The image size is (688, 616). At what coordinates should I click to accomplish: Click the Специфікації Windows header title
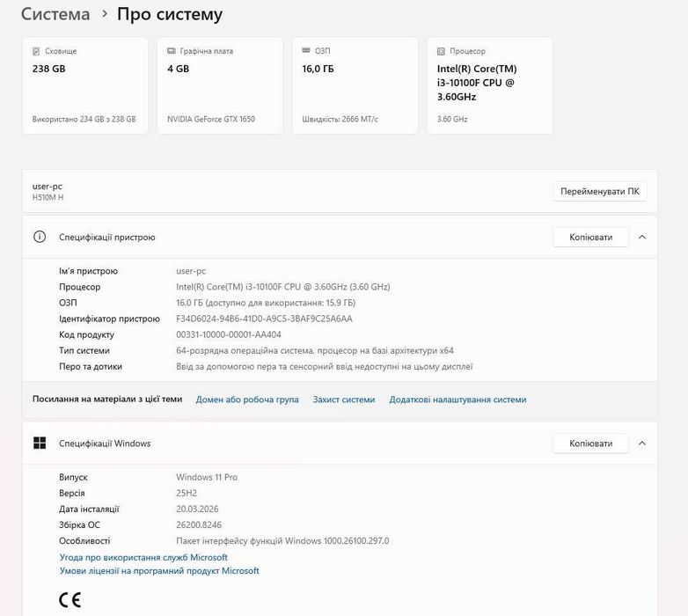pyautogui.click(x=105, y=444)
